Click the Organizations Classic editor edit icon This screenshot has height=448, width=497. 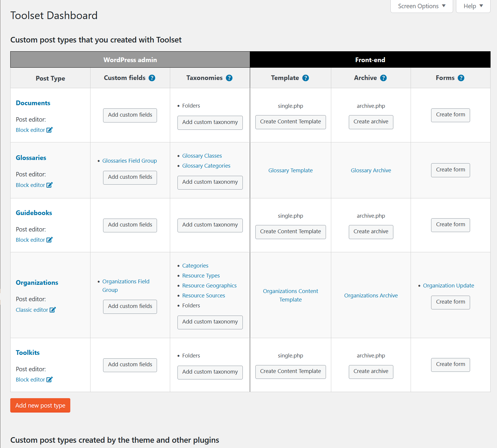click(53, 310)
